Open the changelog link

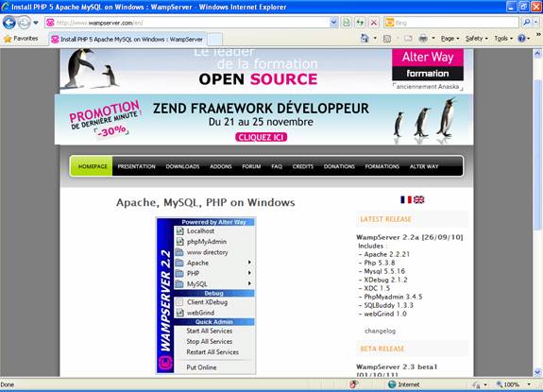point(380,331)
